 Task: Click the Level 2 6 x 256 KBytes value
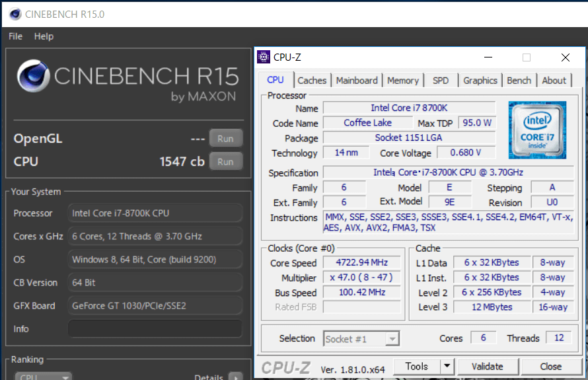point(492,292)
